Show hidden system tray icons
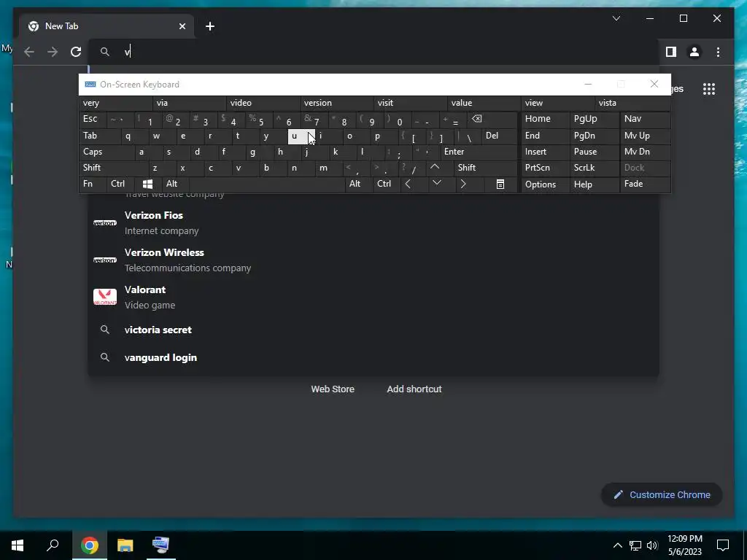 617,545
